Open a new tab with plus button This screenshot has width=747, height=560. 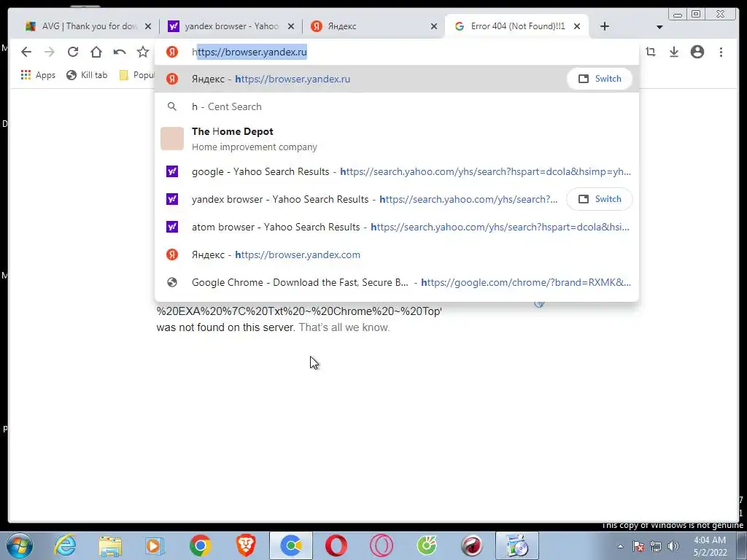coord(605,27)
